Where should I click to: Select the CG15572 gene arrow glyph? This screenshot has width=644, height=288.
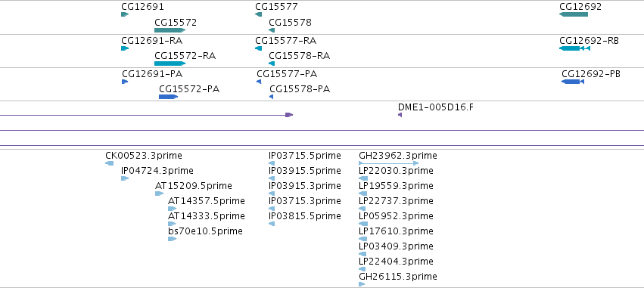pos(170,30)
